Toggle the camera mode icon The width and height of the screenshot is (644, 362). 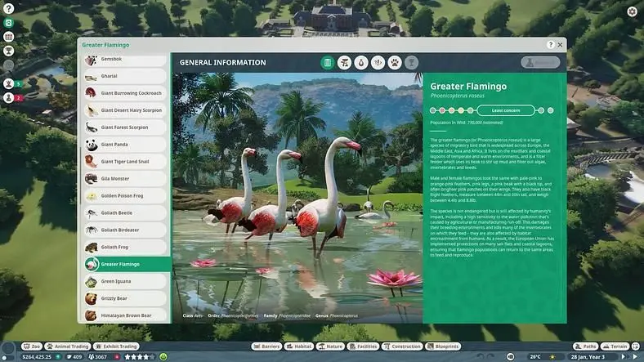pos(511,357)
